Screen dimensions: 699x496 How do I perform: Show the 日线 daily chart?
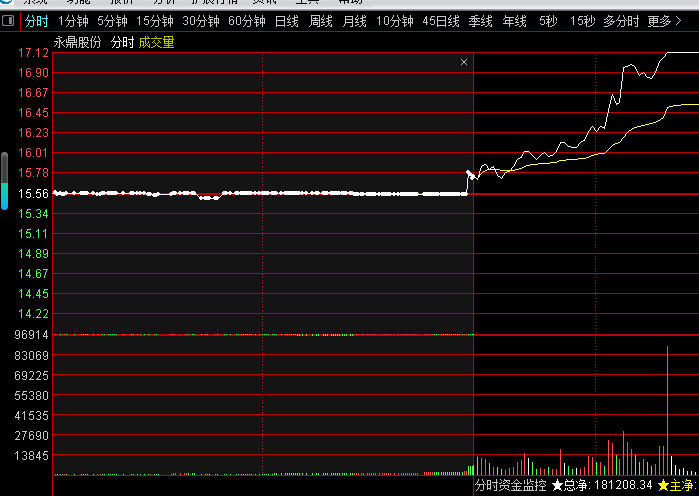[x=286, y=20]
